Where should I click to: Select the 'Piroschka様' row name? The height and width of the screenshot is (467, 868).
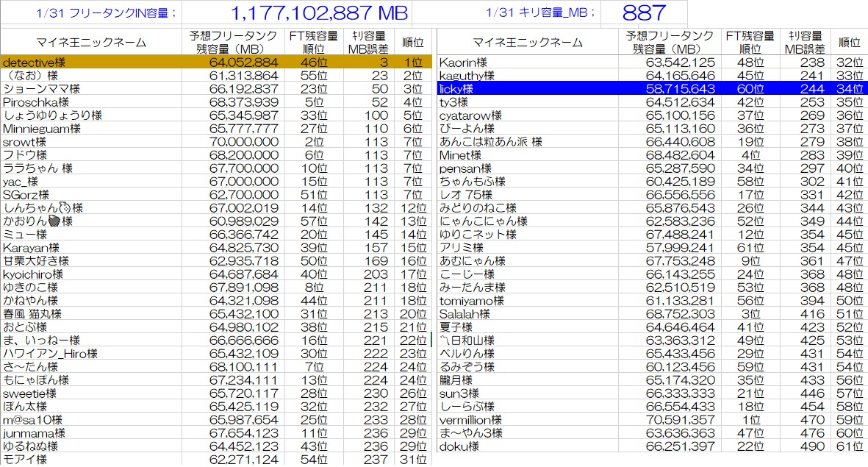point(91,102)
